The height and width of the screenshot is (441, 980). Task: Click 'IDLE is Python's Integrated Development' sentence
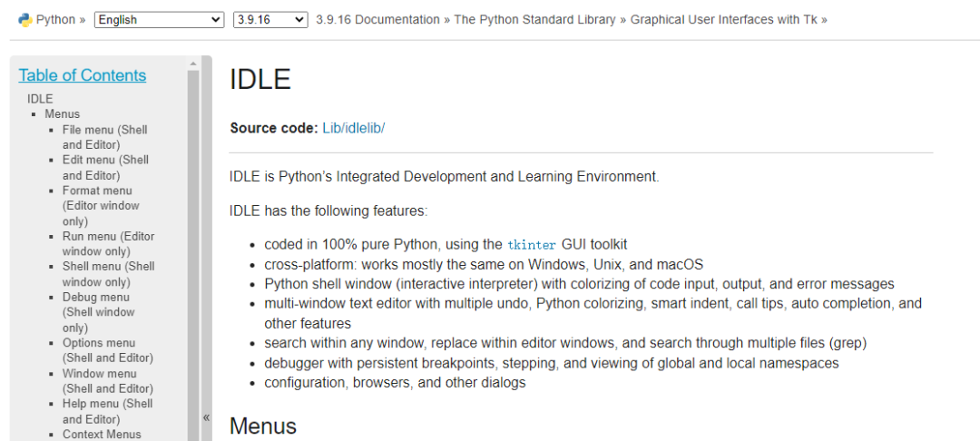point(445,177)
